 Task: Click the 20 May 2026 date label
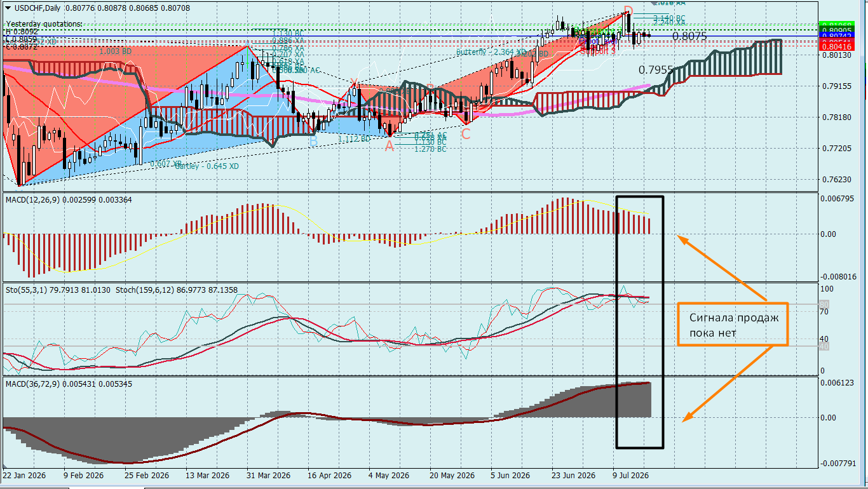click(x=452, y=476)
